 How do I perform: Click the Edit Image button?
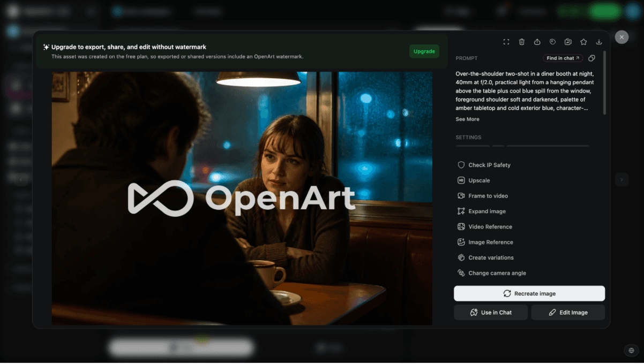[568, 312]
